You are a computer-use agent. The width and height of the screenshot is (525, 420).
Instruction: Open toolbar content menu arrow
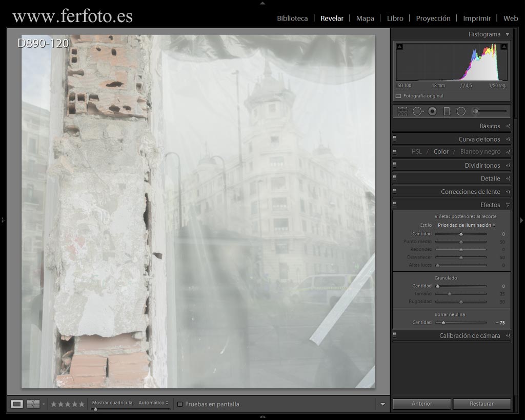382,404
